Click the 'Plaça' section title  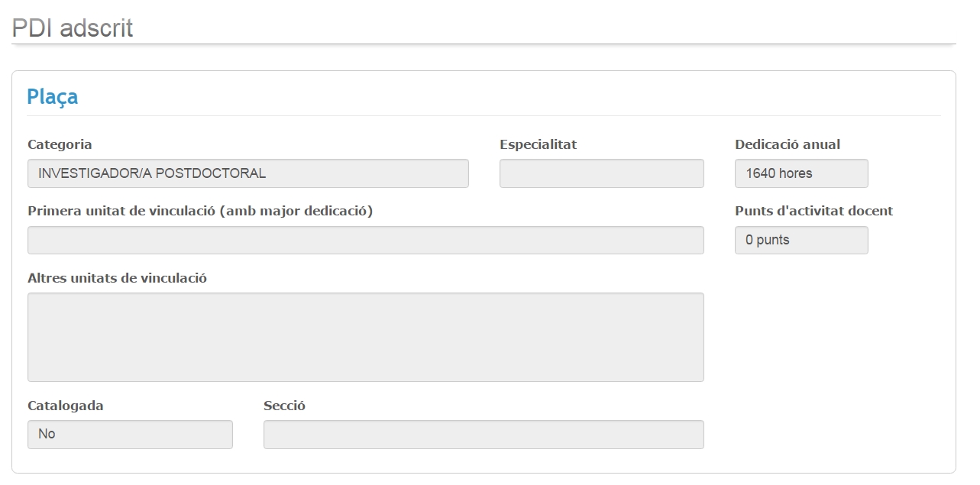[53, 97]
